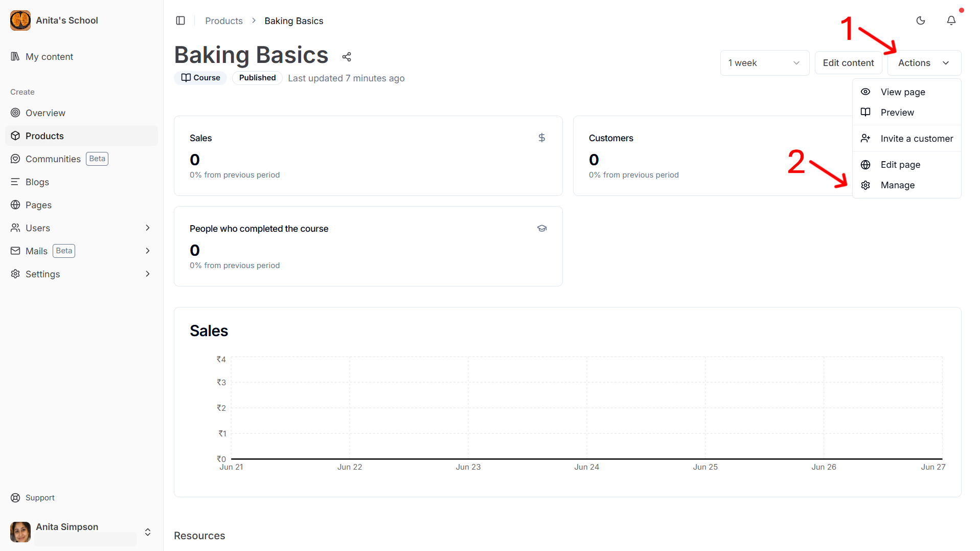The width and height of the screenshot is (980, 551).
Task: Click the Beta badge beside Mails
Action: tap(64, 251)
